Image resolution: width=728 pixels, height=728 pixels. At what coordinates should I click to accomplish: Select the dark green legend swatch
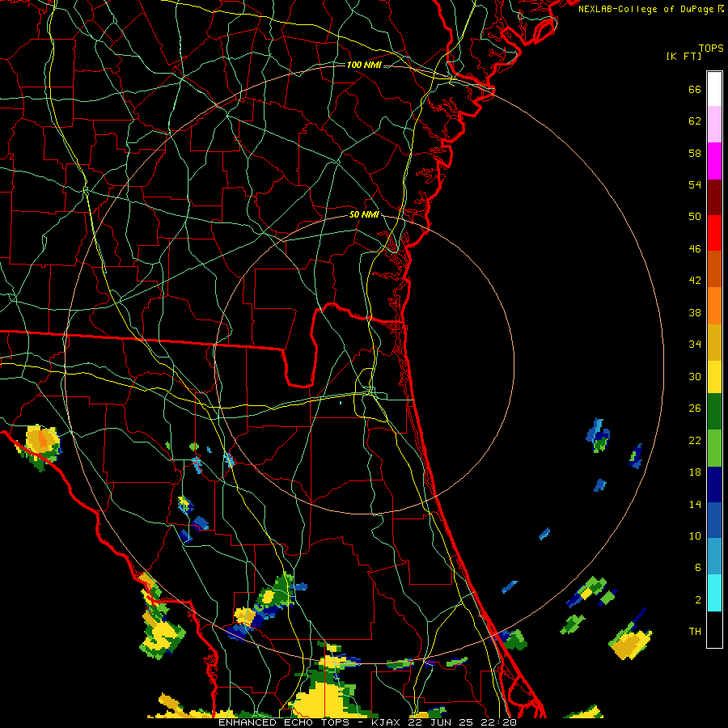(x=714, y=412)
